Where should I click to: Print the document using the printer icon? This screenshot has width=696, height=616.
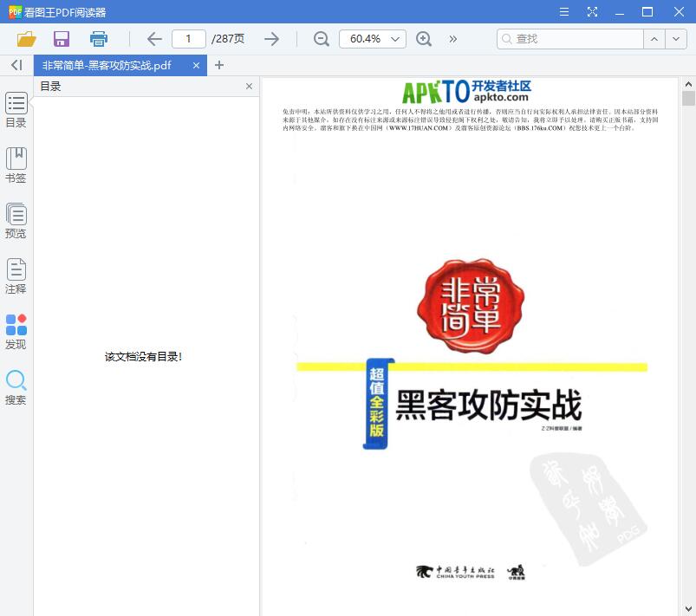click(98, 39)
